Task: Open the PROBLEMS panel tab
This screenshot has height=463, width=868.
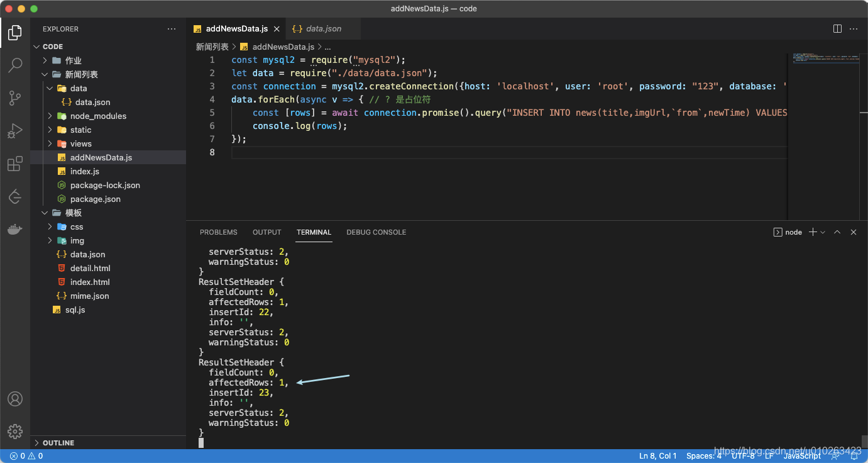Action: point(219,232)
